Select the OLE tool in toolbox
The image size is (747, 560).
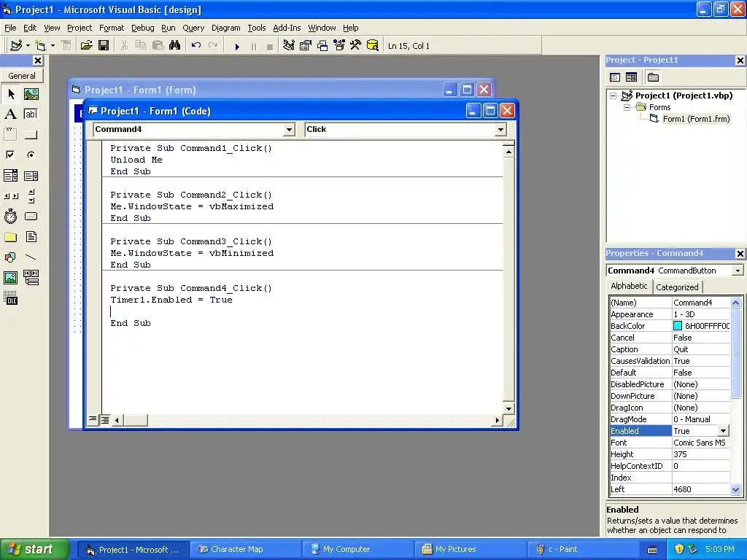(x=10, y=298)
